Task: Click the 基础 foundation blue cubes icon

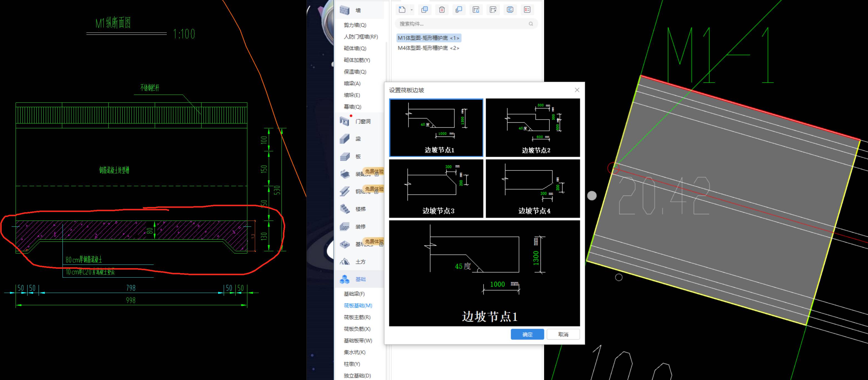Action: point(344,279)
